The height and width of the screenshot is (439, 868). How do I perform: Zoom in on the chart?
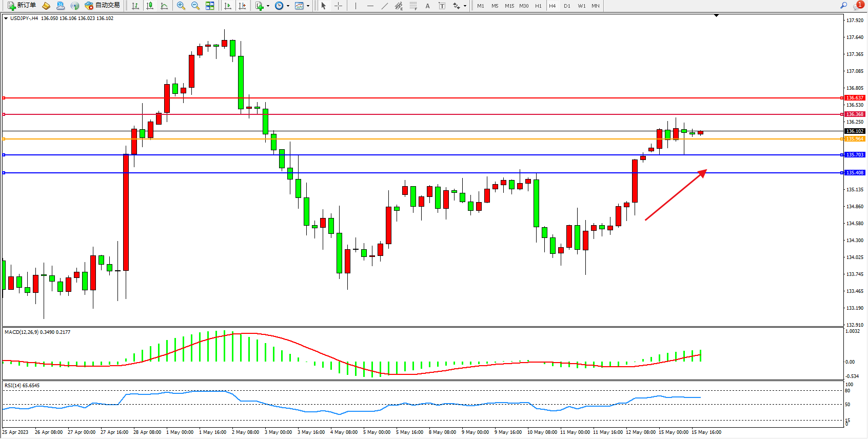[x=181, y=6]
